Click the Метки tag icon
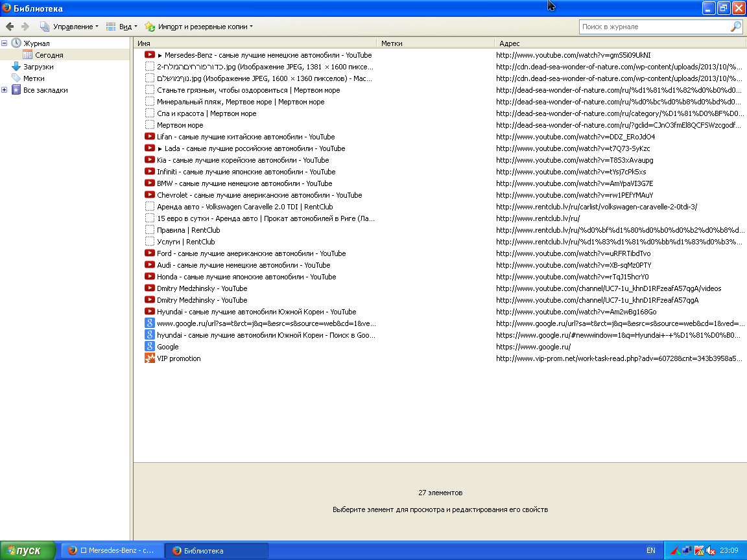Viewport: 747px width, 560px height. pos(16,78)
